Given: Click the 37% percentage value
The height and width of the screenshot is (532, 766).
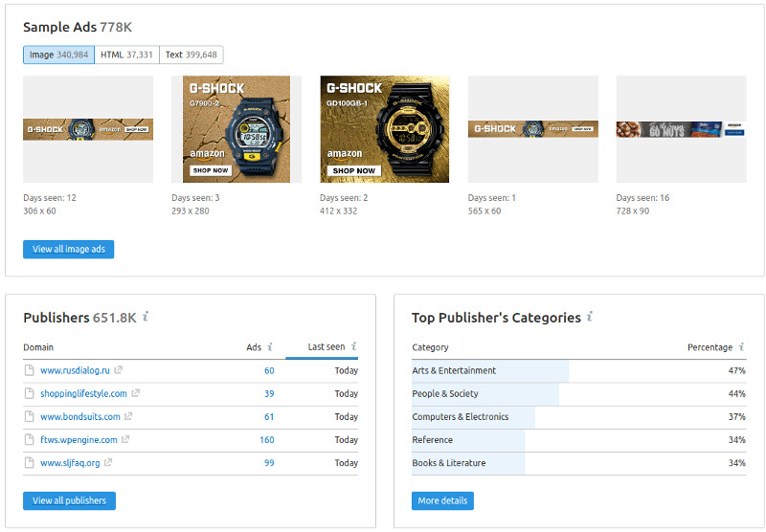Looking at the screenshot, I should point(736,417).
